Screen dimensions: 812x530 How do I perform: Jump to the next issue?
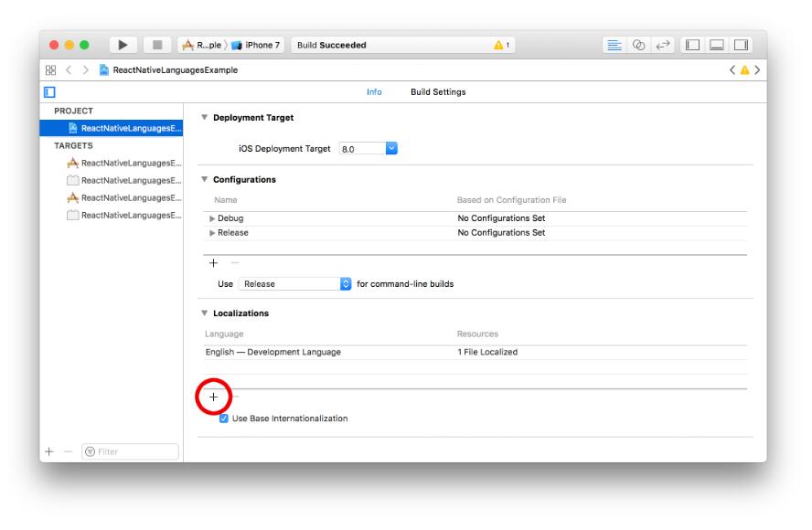tap(757, 69)
